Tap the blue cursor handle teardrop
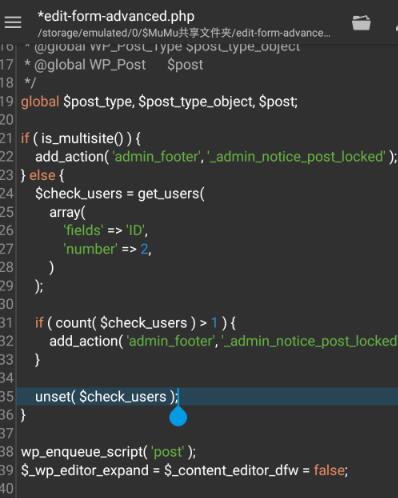Screen dimensions: 398x498 pyautogui.click(x=178, y=417)
